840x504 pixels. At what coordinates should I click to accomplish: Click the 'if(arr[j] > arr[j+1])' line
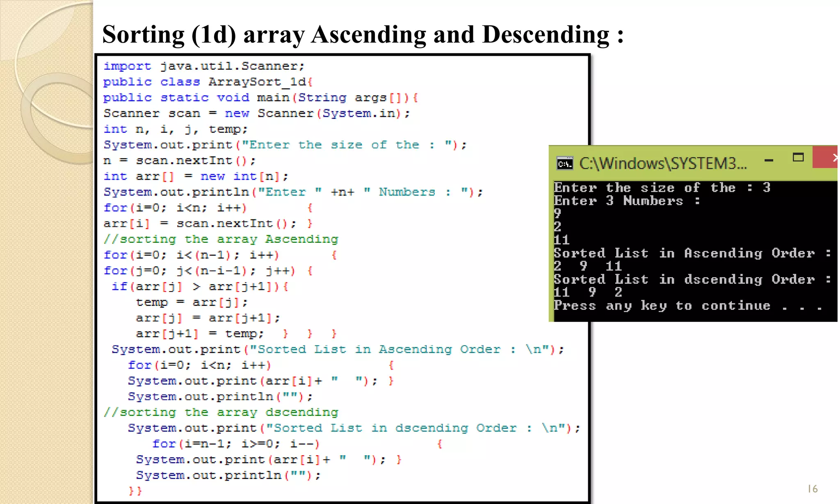tap(200, 286)
